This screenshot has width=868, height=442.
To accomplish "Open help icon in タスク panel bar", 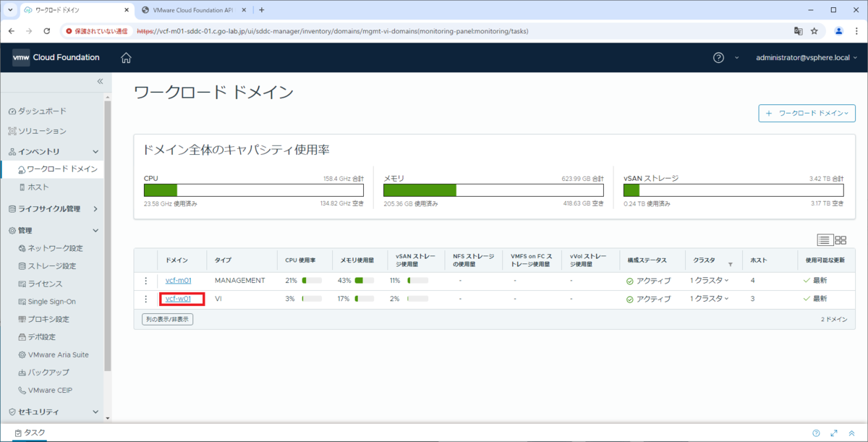I will tap(816, 433).
